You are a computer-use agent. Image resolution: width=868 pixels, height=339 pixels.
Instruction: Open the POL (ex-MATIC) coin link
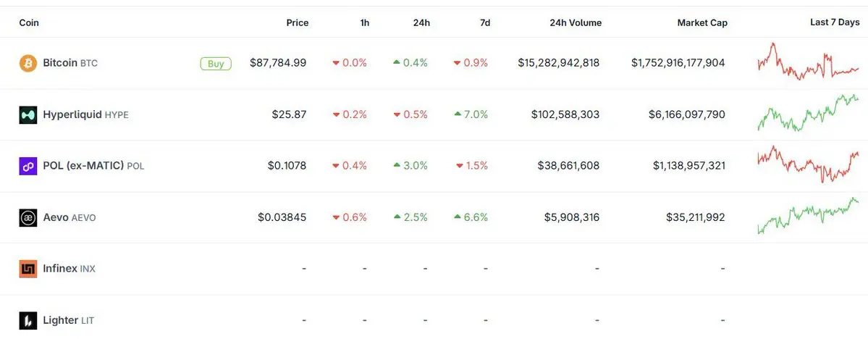click(93, 166)
